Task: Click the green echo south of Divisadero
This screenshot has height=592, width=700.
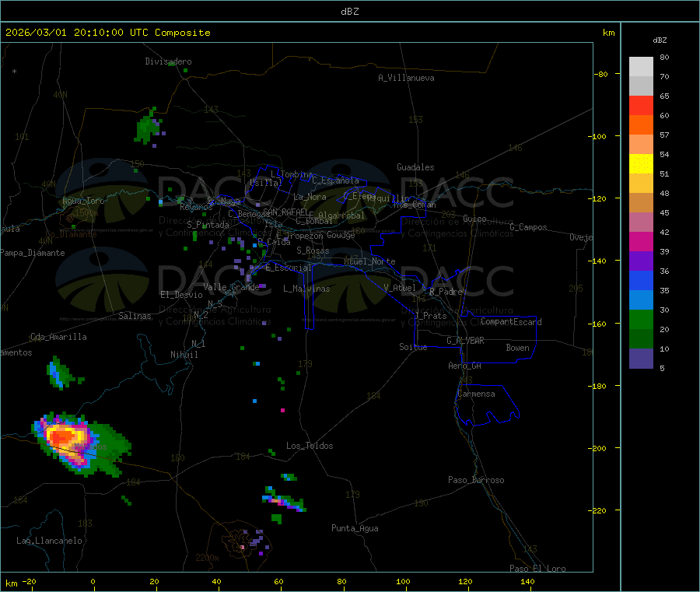Action: tap(148, 127)
